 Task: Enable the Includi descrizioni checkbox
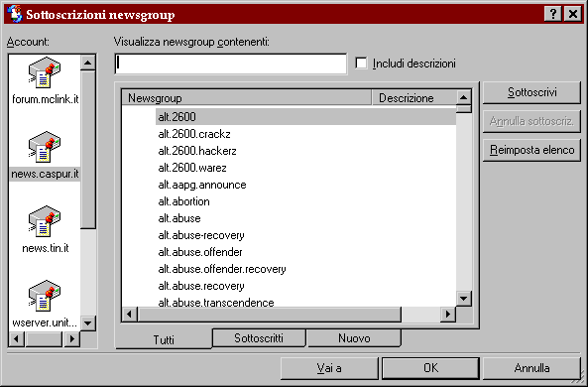[361, 64]
